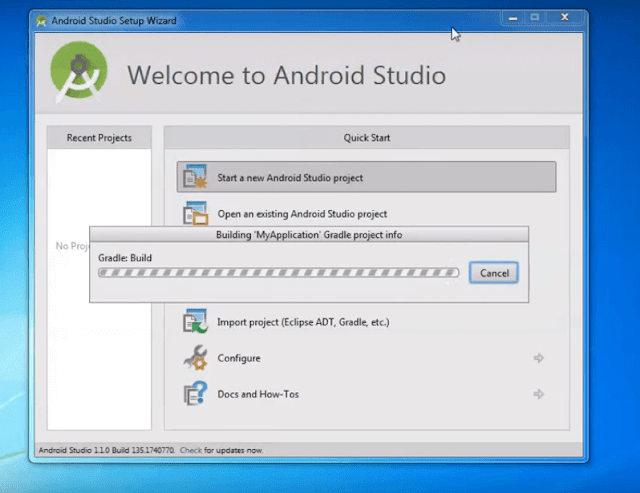Click the Welcome to Android Studio heading
Image resolution: width=640 pixels, height=493 pixels.
(x=287, y=75)
